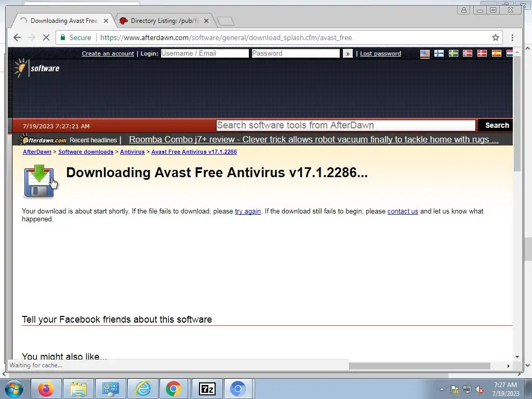Select the active Chromium taskbar window

click(238, 389)
